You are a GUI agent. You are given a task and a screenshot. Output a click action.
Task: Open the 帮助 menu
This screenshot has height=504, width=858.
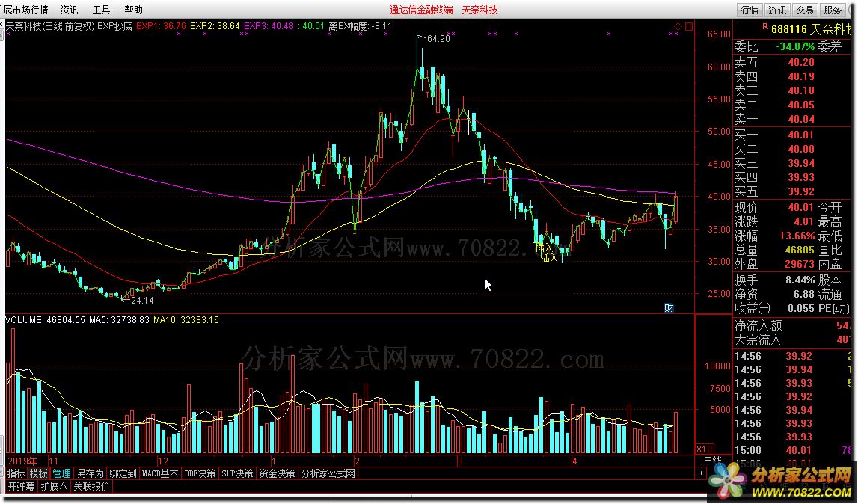(x=133, y=10)
